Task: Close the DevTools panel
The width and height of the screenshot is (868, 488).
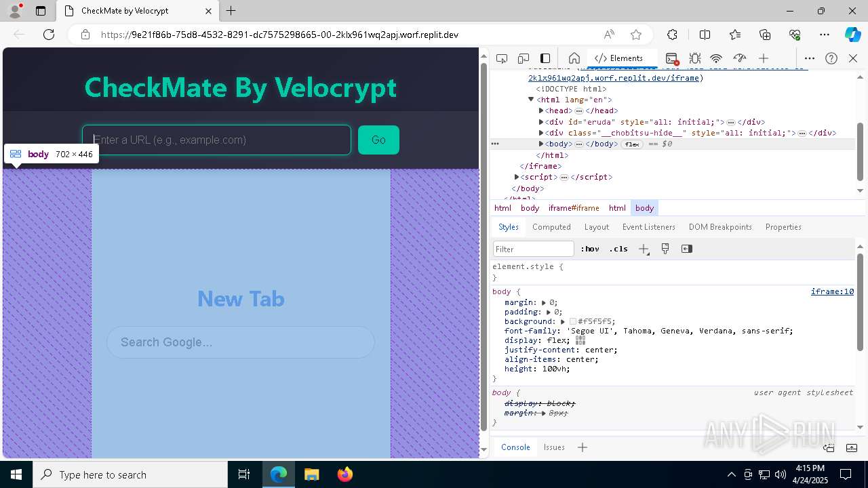Action: tap(853, 58)
